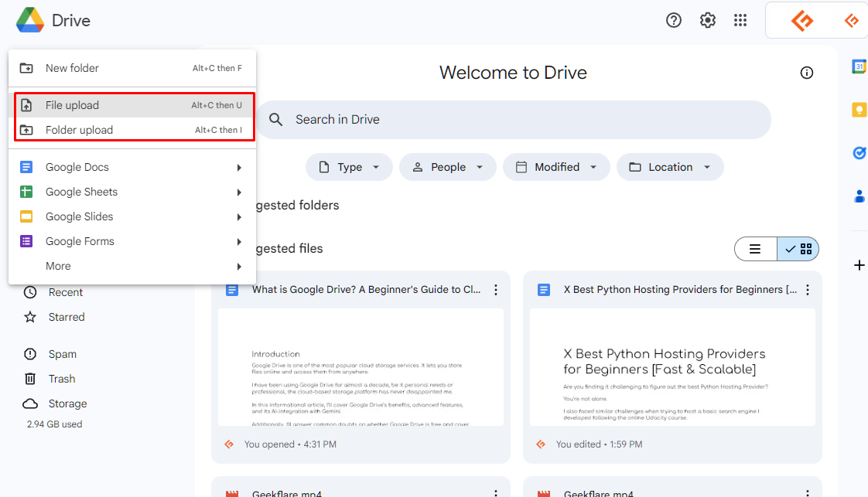
Task: Click the Recent clock icon
Action: coord(30,292)
